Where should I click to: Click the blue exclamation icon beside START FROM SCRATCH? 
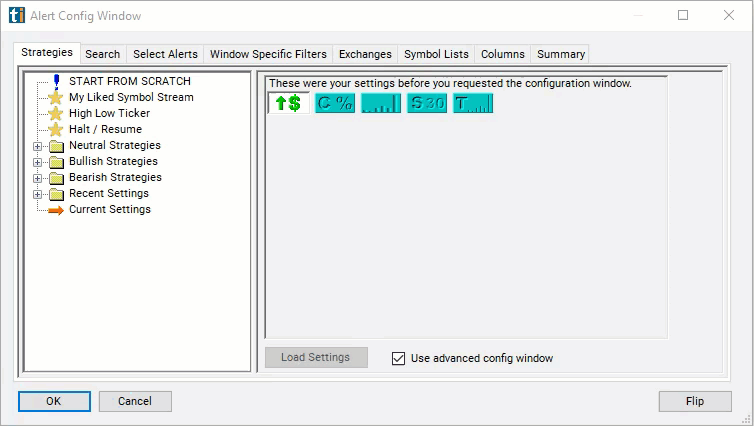coord(56,81)
